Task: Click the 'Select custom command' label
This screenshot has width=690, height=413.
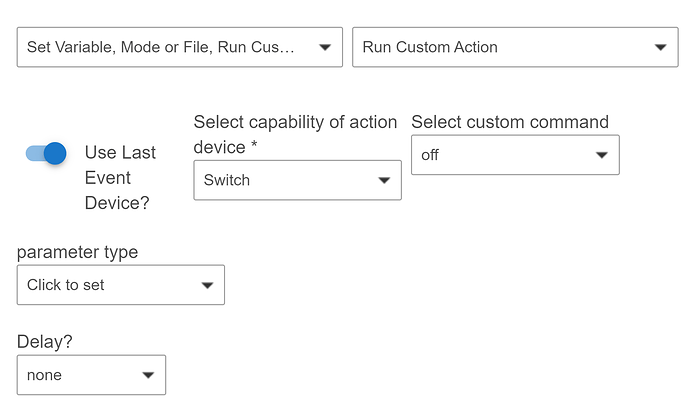Action: coord(510,122)
